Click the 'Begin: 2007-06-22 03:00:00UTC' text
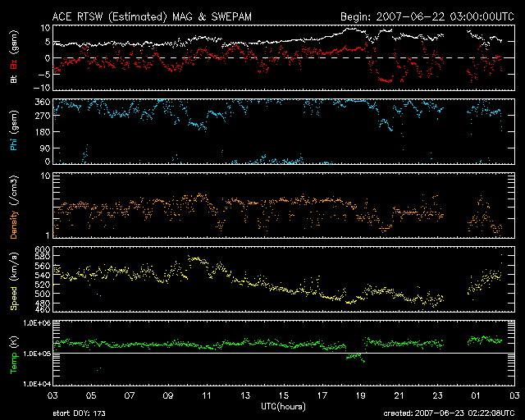 [427, 16]
